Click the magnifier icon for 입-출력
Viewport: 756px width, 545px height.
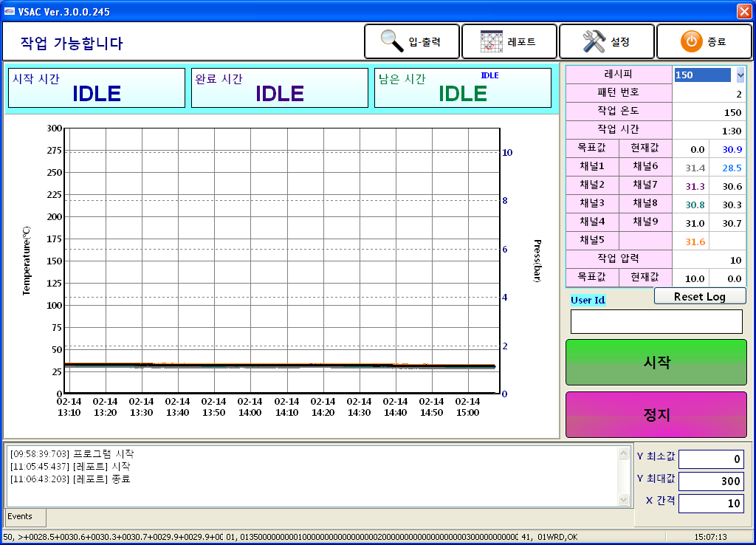[x=391, y=41]
